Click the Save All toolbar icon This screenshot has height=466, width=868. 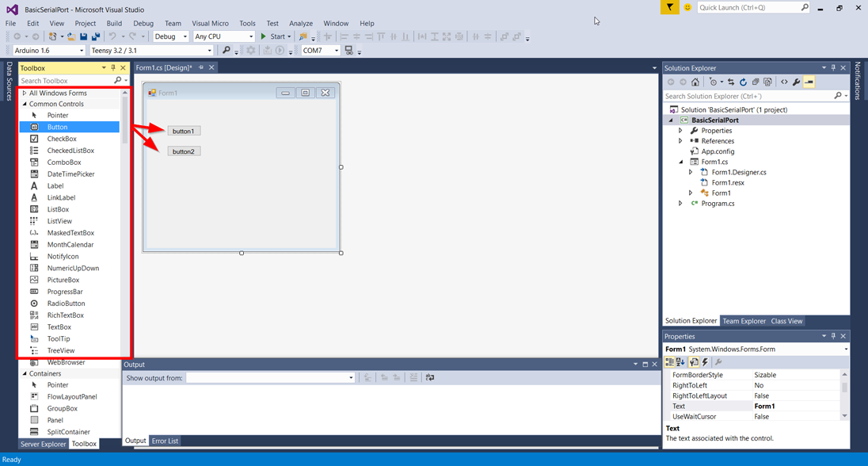tap(96, 36)
